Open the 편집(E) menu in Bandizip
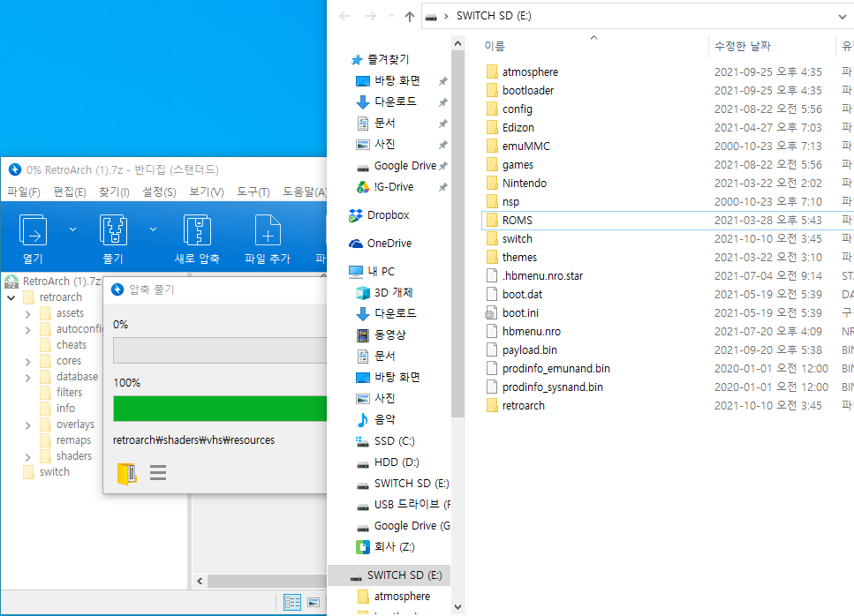Image resolution: width=854 pixels, height=616 pixels. (70, 192)
